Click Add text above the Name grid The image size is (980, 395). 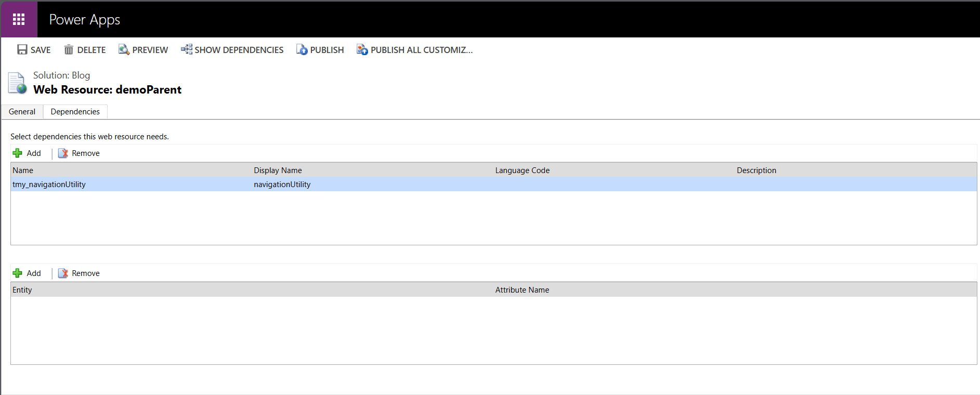click(x=34, y=153)
